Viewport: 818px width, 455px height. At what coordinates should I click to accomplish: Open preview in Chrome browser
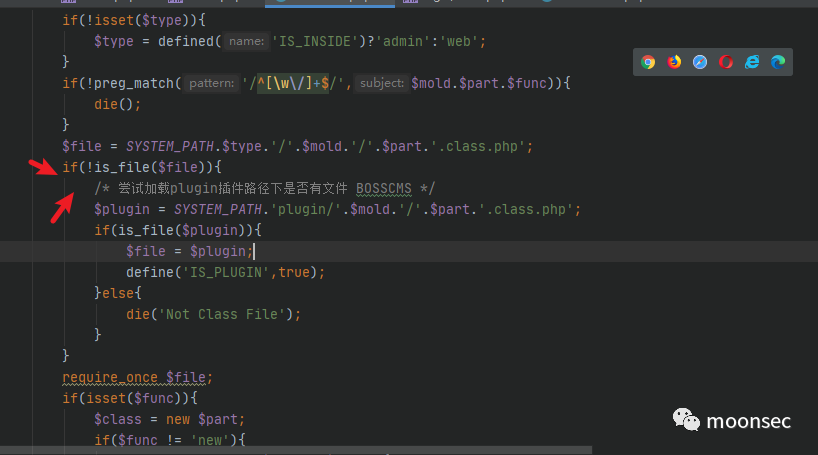coord(648,62)
